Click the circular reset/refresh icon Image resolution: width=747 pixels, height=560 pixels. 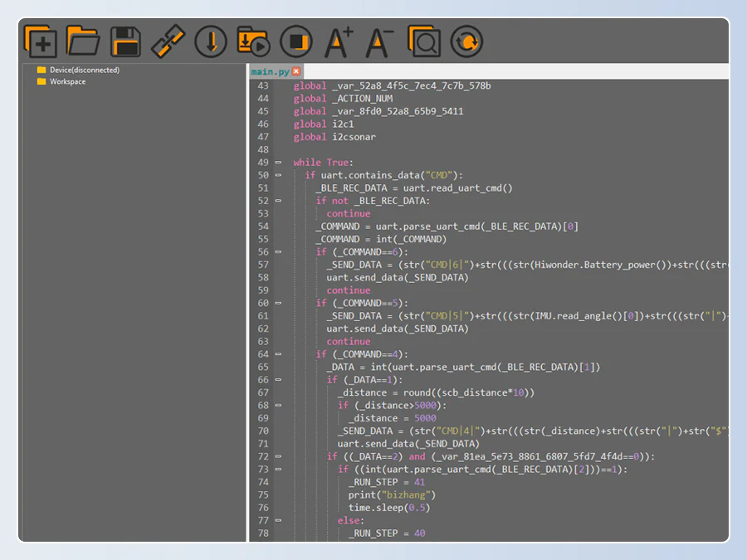pos(466,41)
